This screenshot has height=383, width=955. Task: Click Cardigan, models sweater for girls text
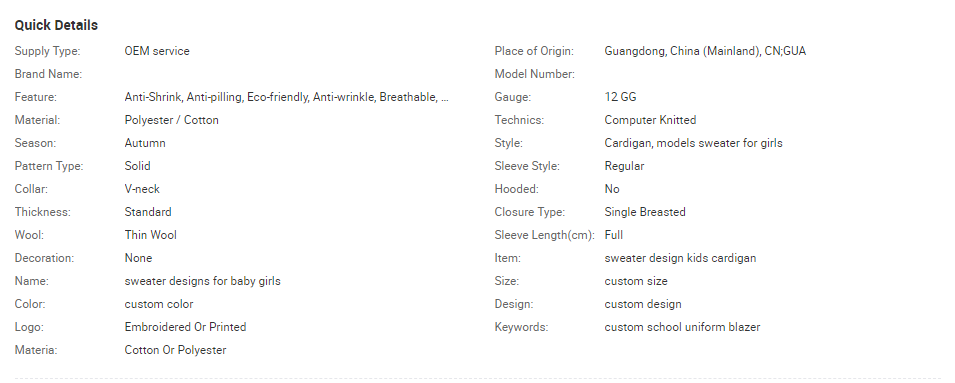tap(694, 143)
